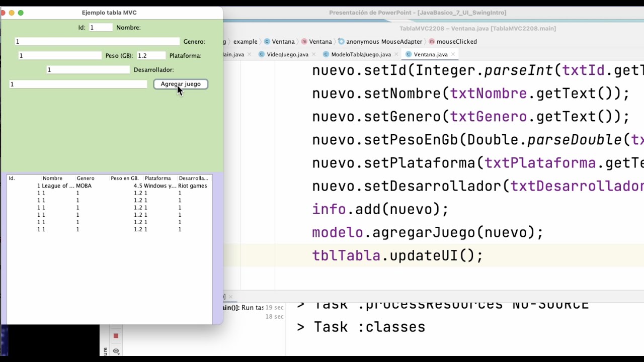Click the 18 sec run entry
This screenshot has height=362, width=644.
pyautogui.click(x=274, y=316)
